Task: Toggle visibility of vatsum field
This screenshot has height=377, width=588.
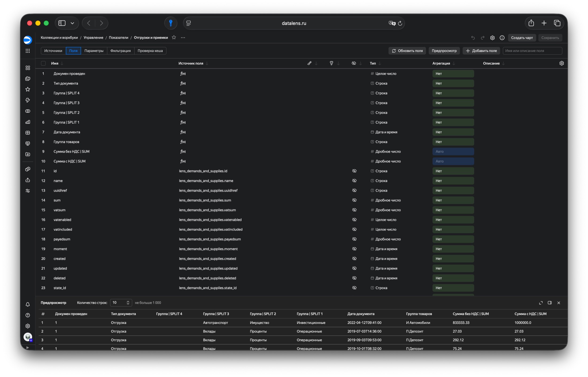Action: point(354,210)
